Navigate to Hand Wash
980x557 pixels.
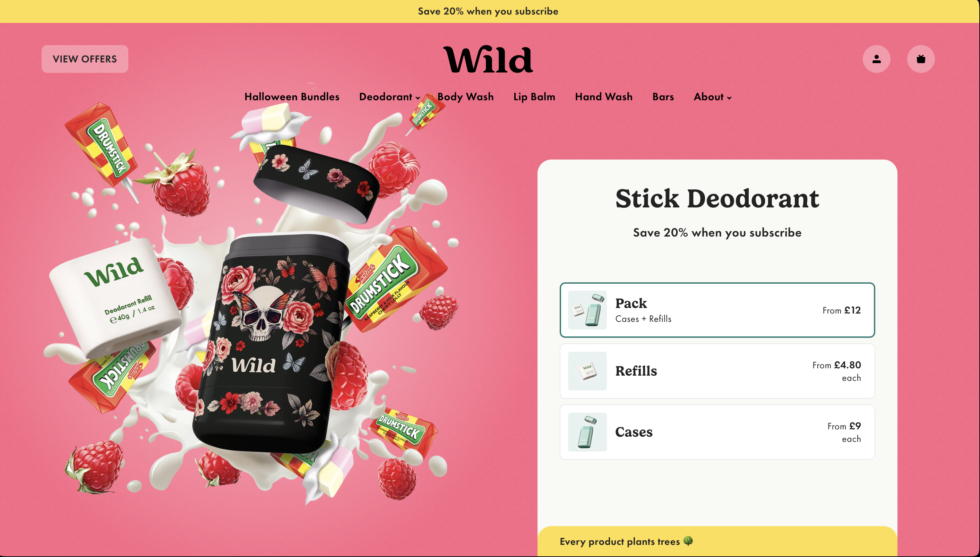604,97
